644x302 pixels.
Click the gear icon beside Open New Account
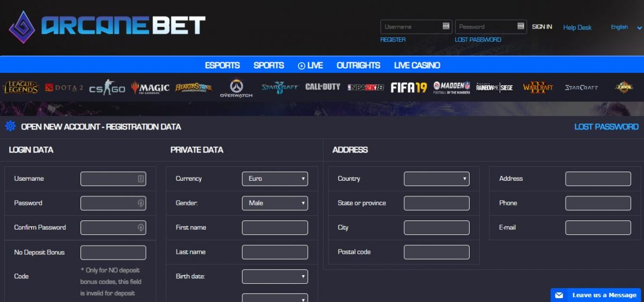click(x=10, y=126)
